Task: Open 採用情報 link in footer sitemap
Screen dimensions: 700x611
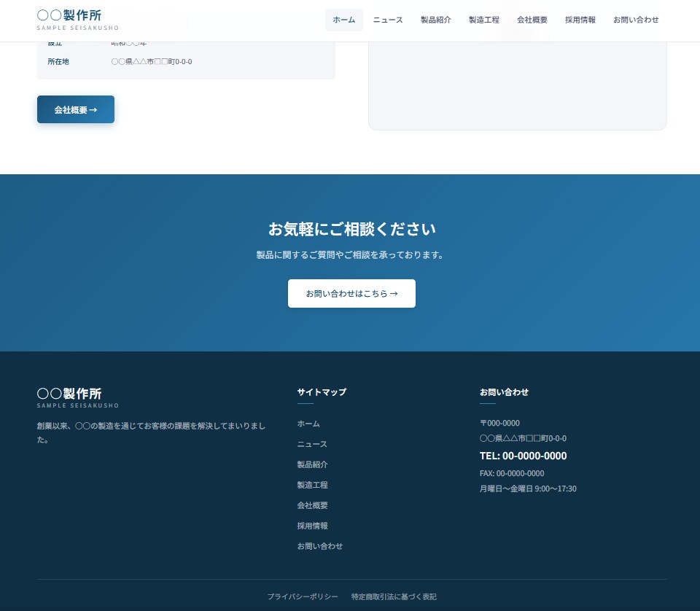Action: [x=313, y=526]
